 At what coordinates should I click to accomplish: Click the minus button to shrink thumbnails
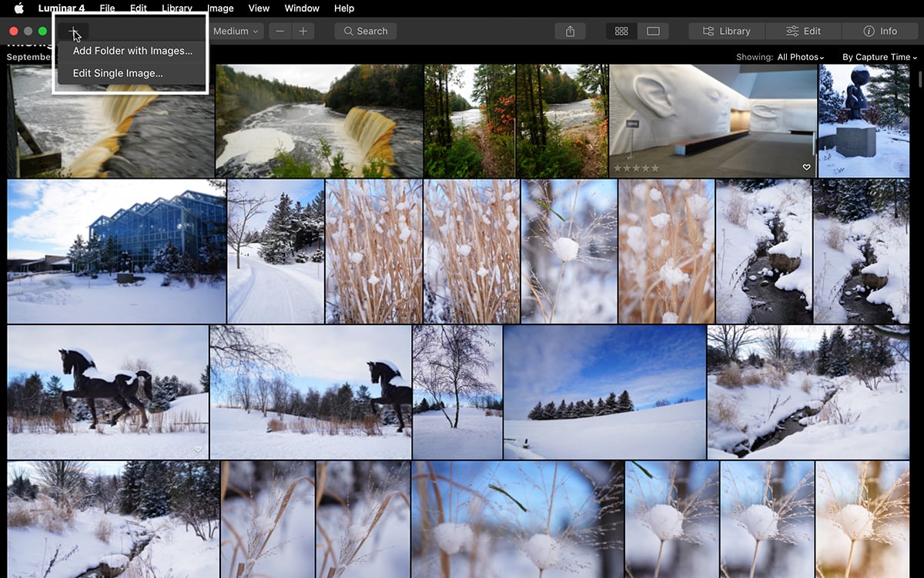(x=280, y=31)
